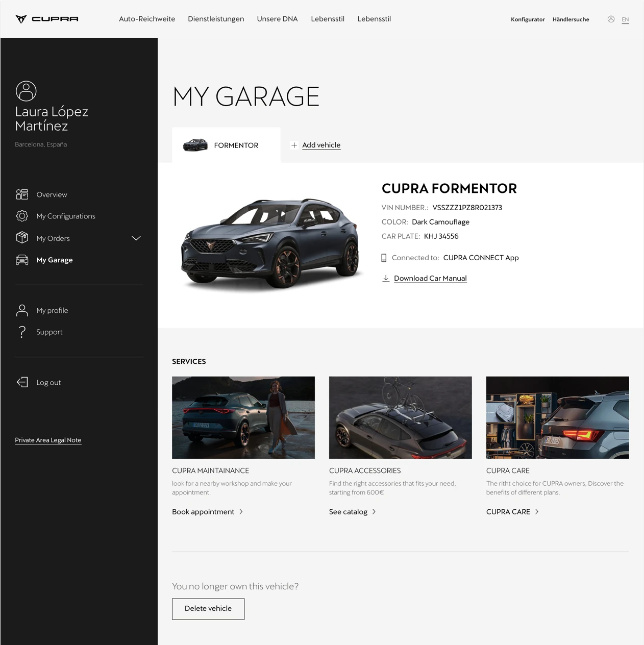This screenshot has width=644, height=645.
Task: Click car plate KHJ 34556
Action: [441, 236]
